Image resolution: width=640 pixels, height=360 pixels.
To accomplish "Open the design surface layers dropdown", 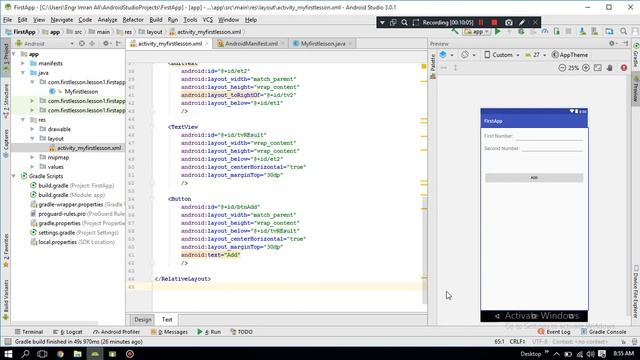I will [446, 55].
